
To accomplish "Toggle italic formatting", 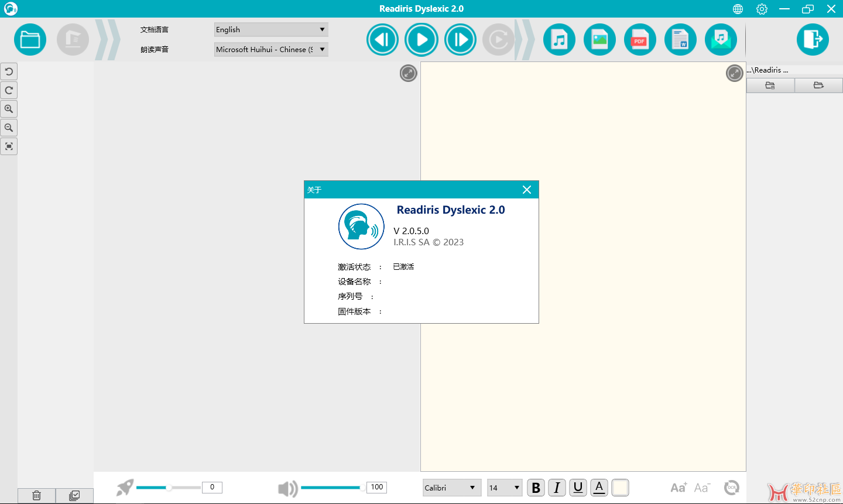I will 557,488.
